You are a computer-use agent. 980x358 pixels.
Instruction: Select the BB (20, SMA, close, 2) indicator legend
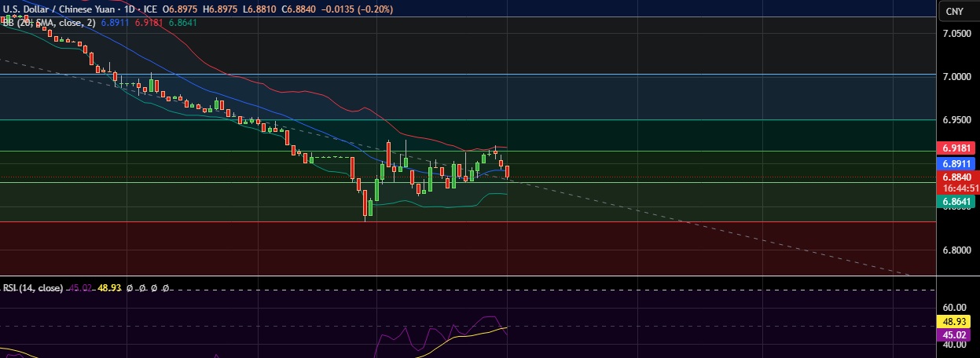point(48,23)
